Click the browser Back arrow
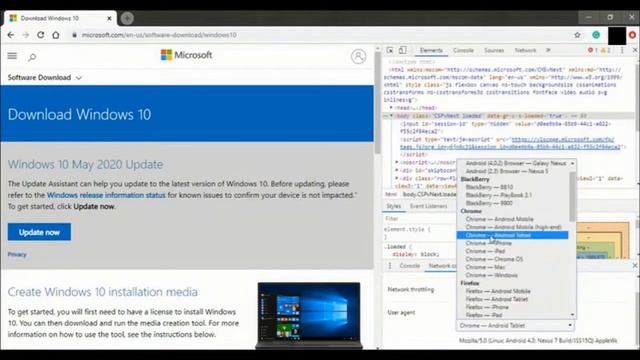The height and width of the screenshot is (360, 640). coord(11,35)
